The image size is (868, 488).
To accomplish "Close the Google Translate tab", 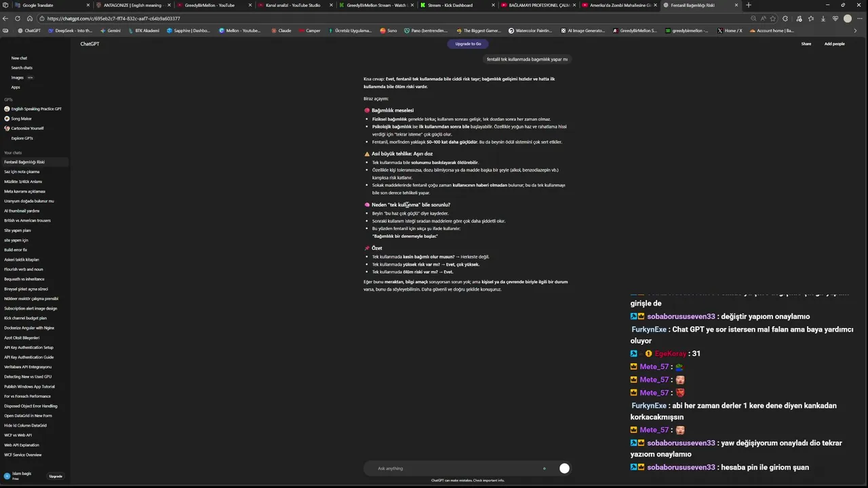I will click(x=88, y=5).
